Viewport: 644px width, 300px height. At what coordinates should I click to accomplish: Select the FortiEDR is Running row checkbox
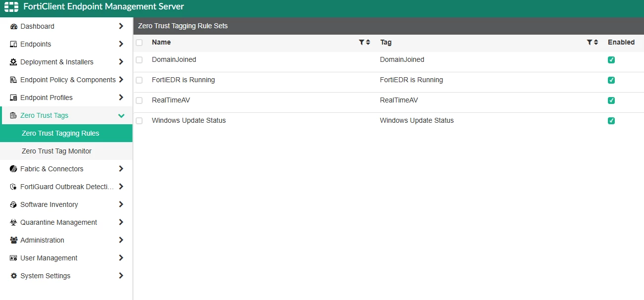pos(139,80)
